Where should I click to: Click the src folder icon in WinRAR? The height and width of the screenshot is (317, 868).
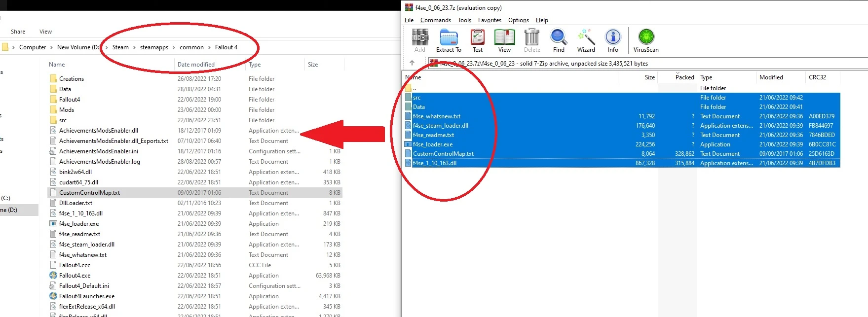coord(408,98)
